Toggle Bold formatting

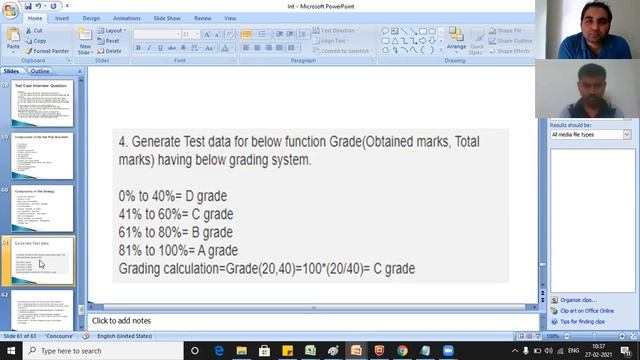tap(138, 48)
